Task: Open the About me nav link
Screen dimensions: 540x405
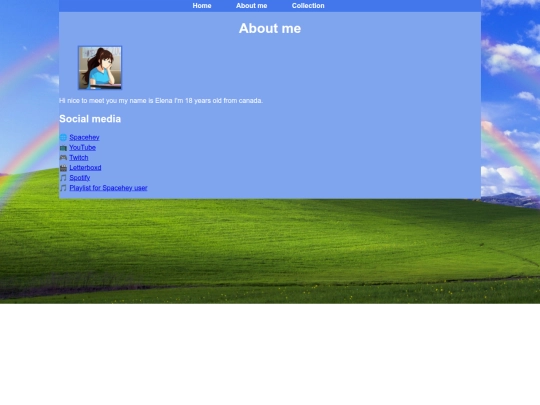Action: click(251, 6)
